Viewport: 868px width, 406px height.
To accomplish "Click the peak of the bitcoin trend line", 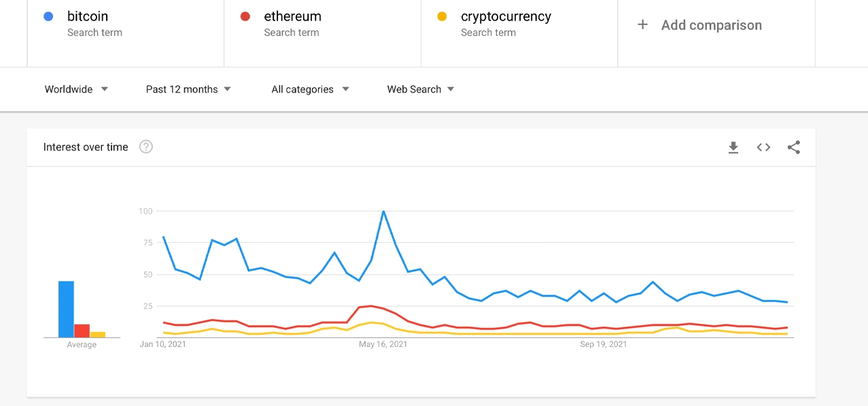I will pyautogui.click(x=383, y=212).
